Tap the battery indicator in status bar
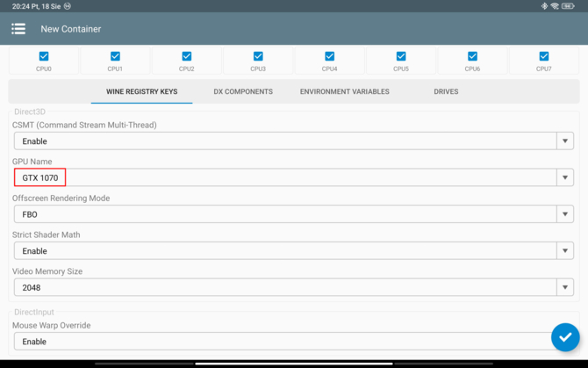 569,6
